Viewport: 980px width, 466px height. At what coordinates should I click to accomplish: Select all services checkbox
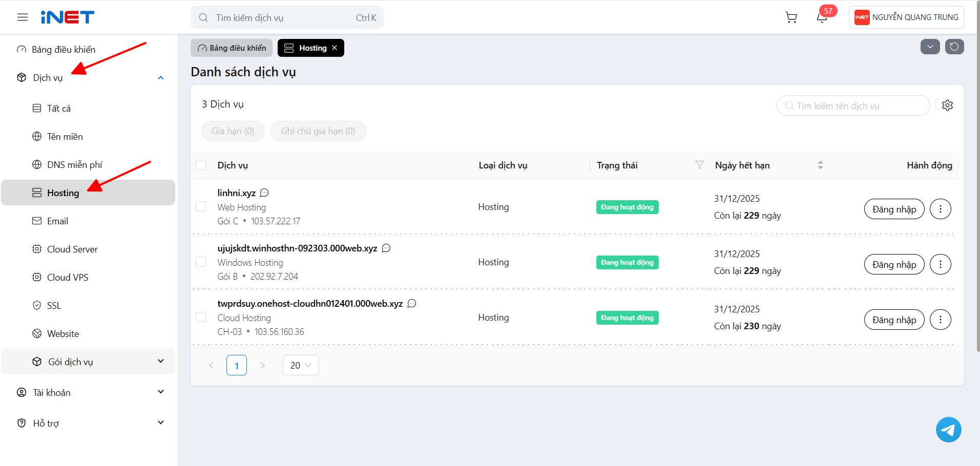pyautogui.click(x=201, y=165)
